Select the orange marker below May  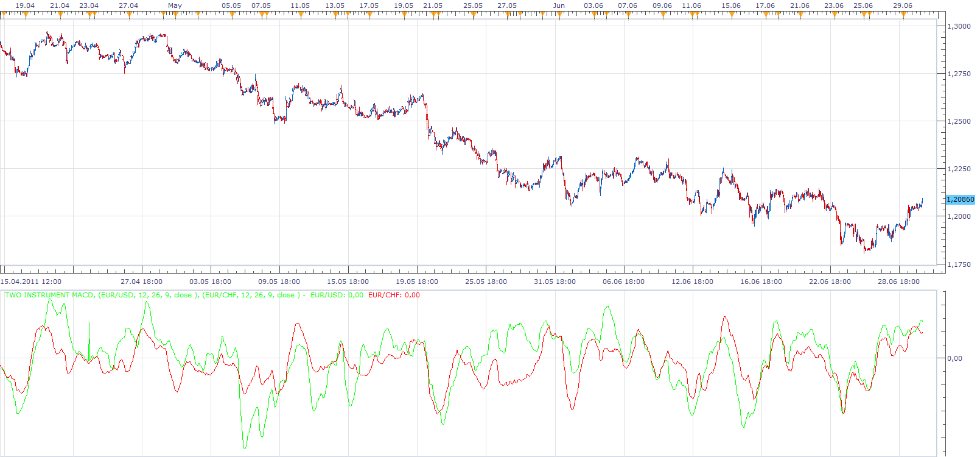[x=175, y=15]
